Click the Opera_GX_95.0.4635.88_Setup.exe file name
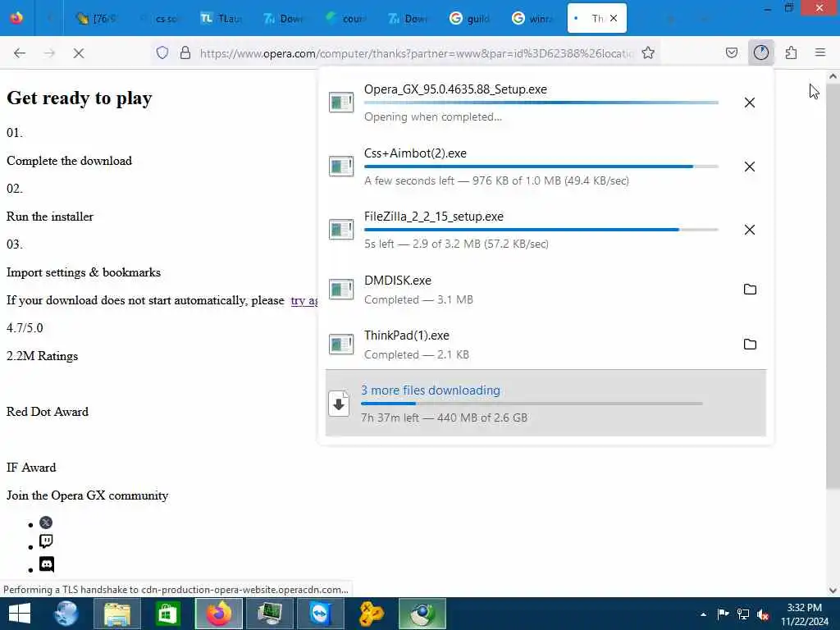The width and height of the screenshot is (840, 630). tap(455, 89)
